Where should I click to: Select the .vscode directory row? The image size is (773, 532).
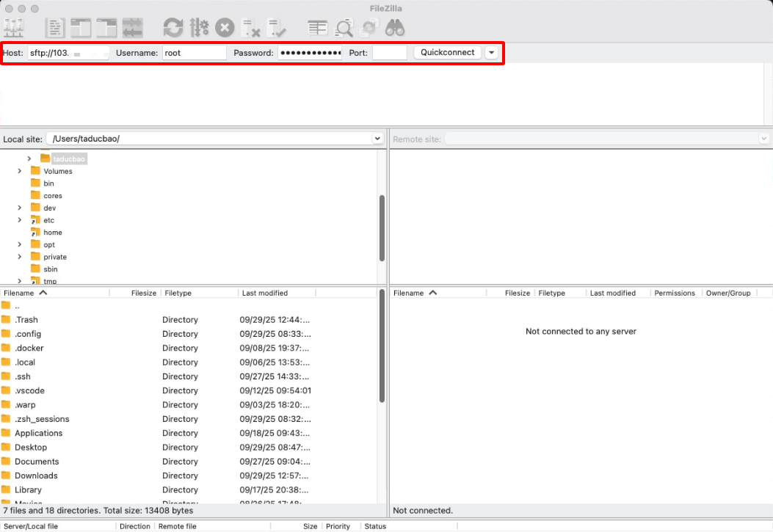(x=189, y=390)
